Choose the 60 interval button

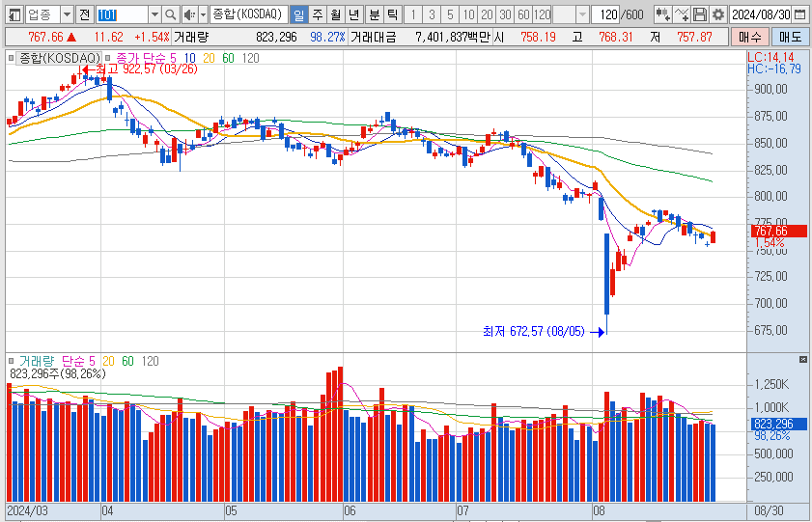coord(523,14)
